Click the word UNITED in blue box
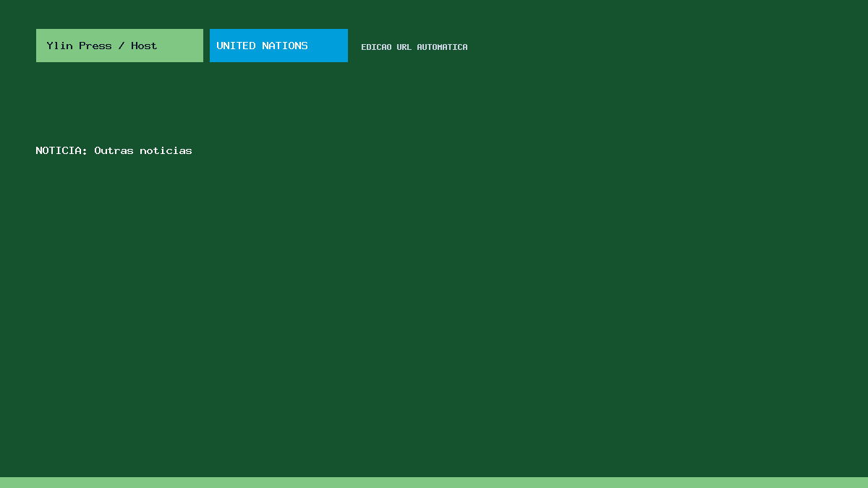Screen dimensions: 868x488 pyautogui.click(x=236, y=46)
